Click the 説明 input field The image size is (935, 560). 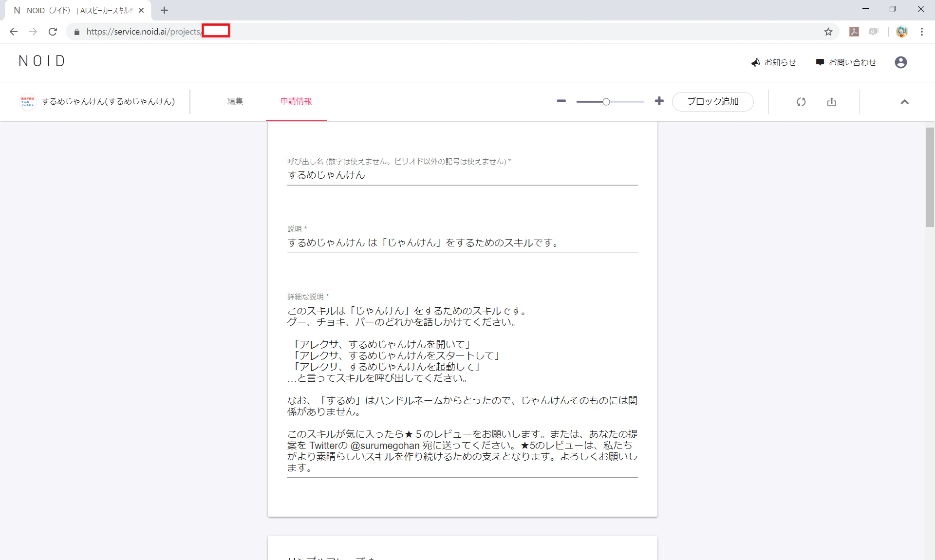point(462,243)
